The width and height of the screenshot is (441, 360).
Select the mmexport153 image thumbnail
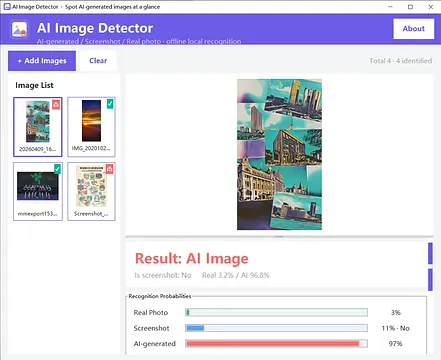click(x=38, y=191)
